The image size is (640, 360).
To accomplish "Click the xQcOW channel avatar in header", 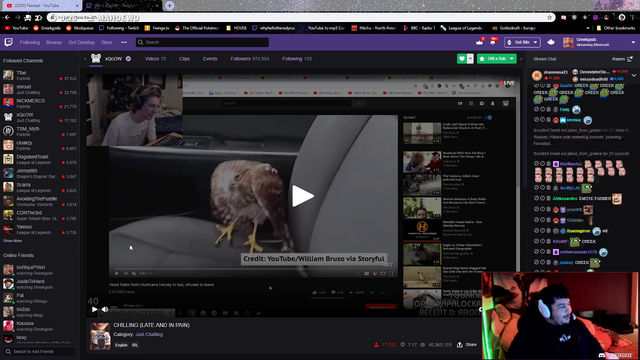I will (96, 58).
